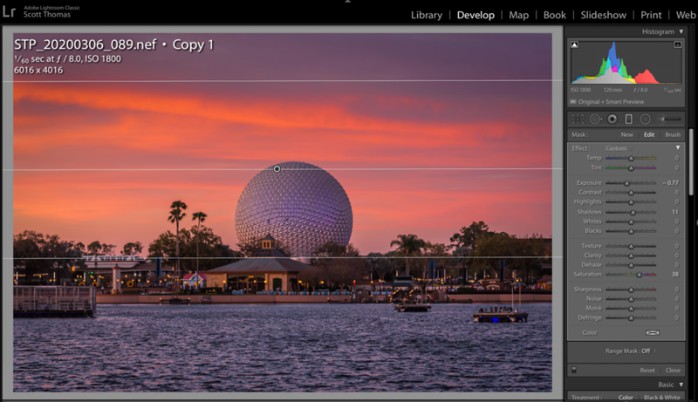Show the hidden top panel arrow

tap(348, 2)
